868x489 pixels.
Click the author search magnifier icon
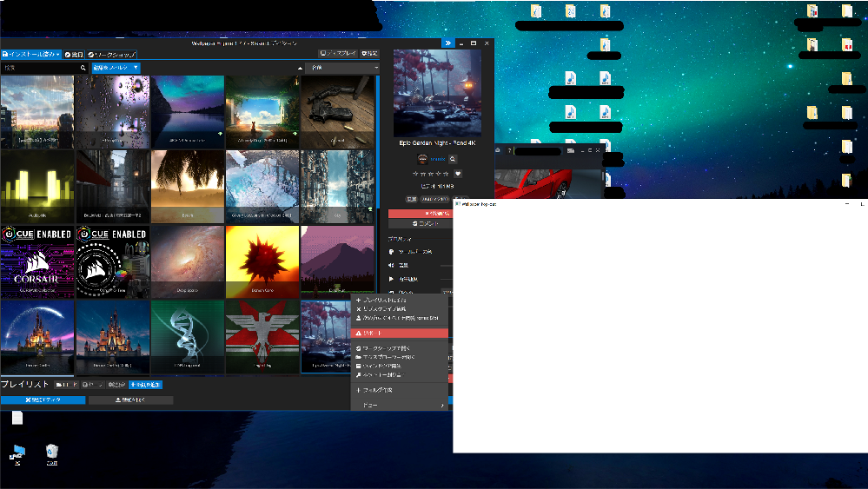453,159
